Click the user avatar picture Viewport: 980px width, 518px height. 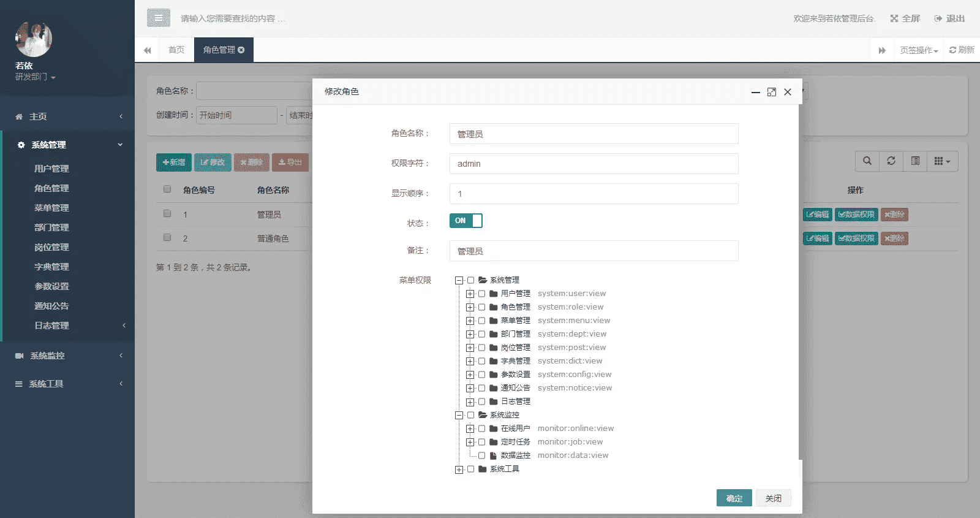point(34,39)
